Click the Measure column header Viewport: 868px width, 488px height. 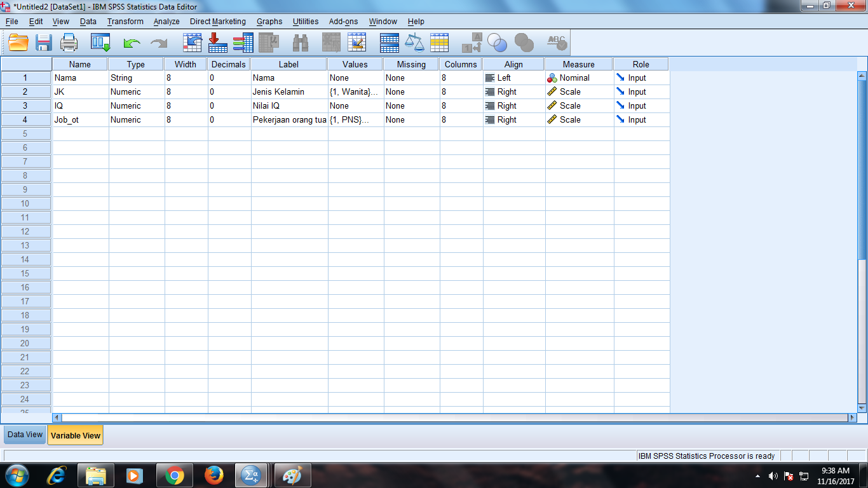579,64
